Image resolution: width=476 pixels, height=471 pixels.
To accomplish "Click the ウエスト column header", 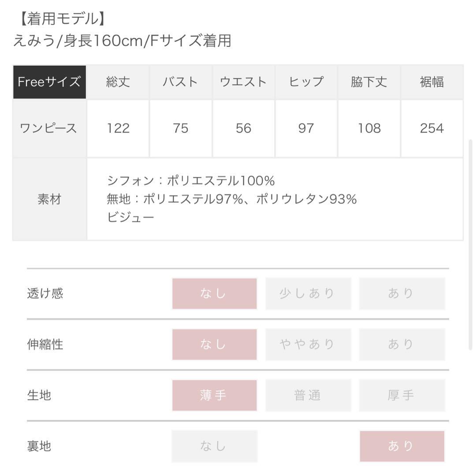I will (243, 82).
